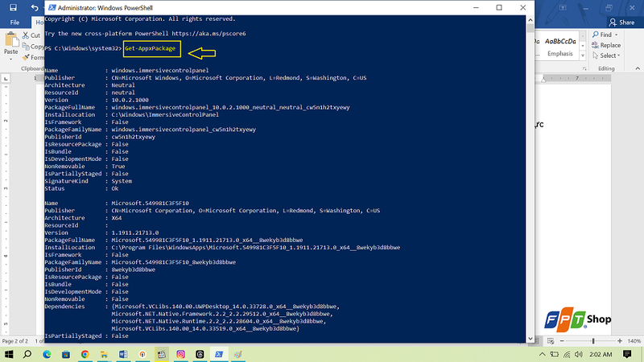Open Microsoft Store from the taskbar
Image resolution: width=644 pixels, height=362 pixels.
pos(66,354)
